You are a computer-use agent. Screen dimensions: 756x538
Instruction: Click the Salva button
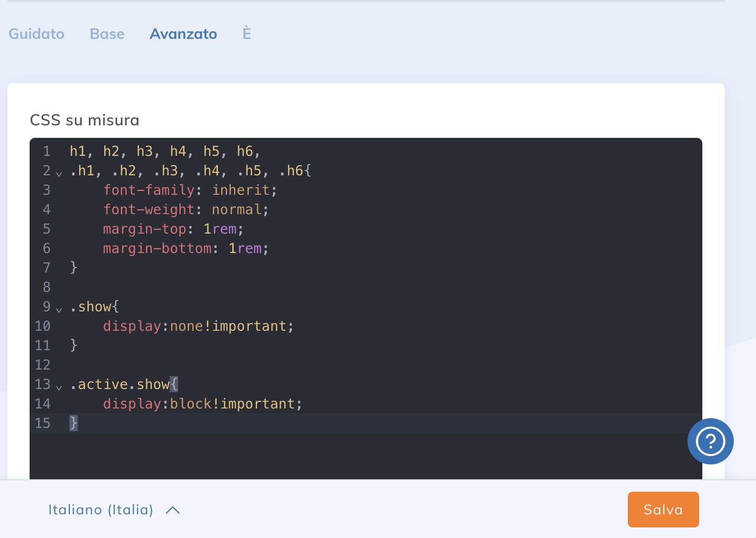point(663,509)
